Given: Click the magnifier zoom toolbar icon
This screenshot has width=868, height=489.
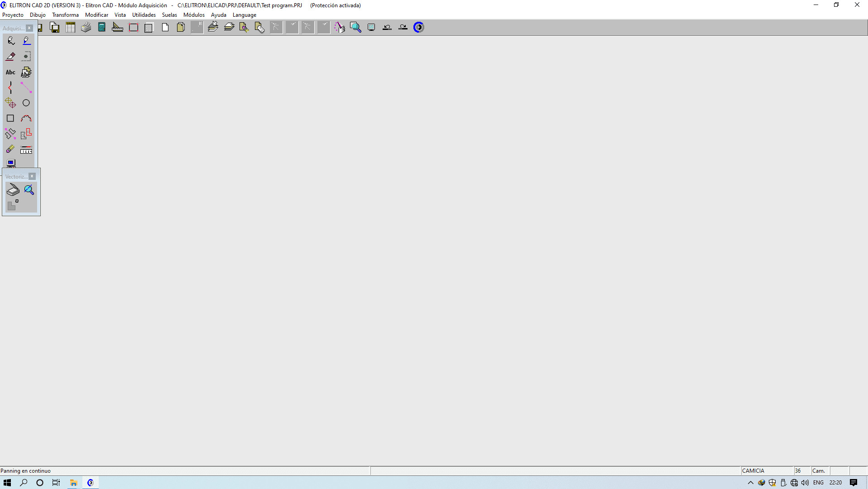Looking at the screenshot, I should click(x=355, y=27).
